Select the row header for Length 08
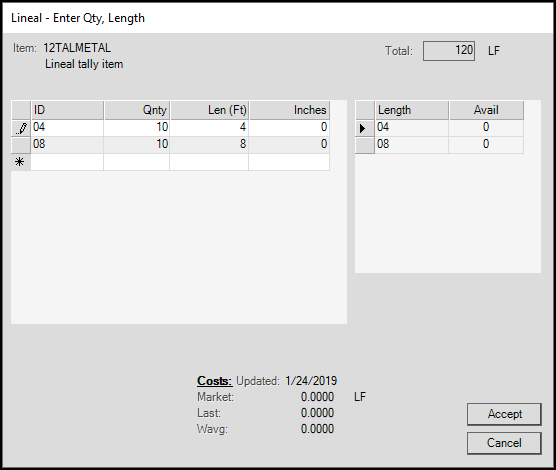The width and height of the screenshot is (556, 470). [365, 145]
